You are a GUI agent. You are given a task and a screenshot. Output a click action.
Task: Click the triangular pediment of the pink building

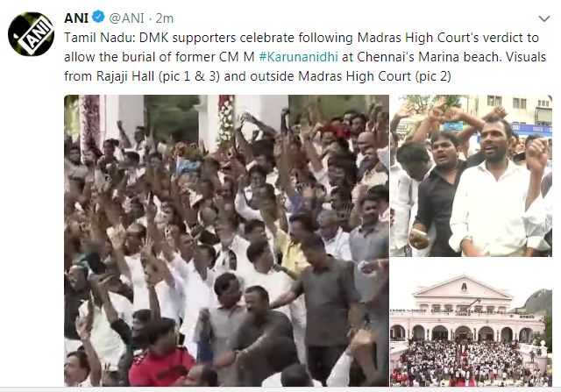click(x=464, y=288)
